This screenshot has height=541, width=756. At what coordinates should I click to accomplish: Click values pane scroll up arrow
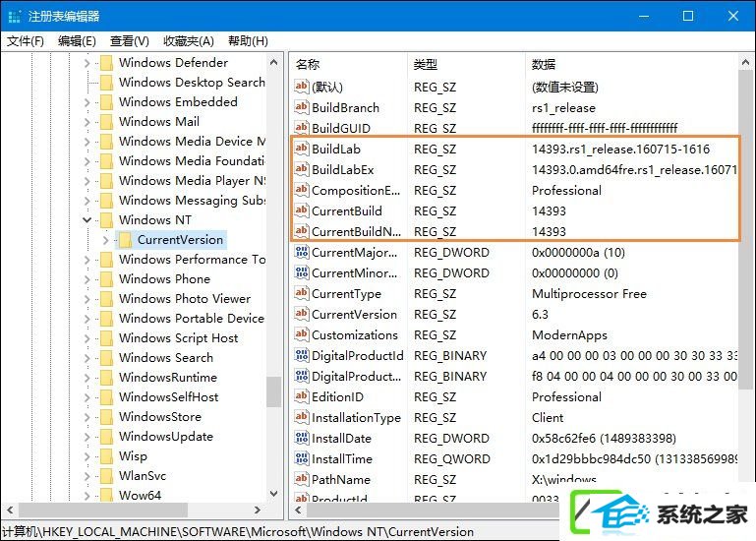pyautogui.click(x=745, y=62)
